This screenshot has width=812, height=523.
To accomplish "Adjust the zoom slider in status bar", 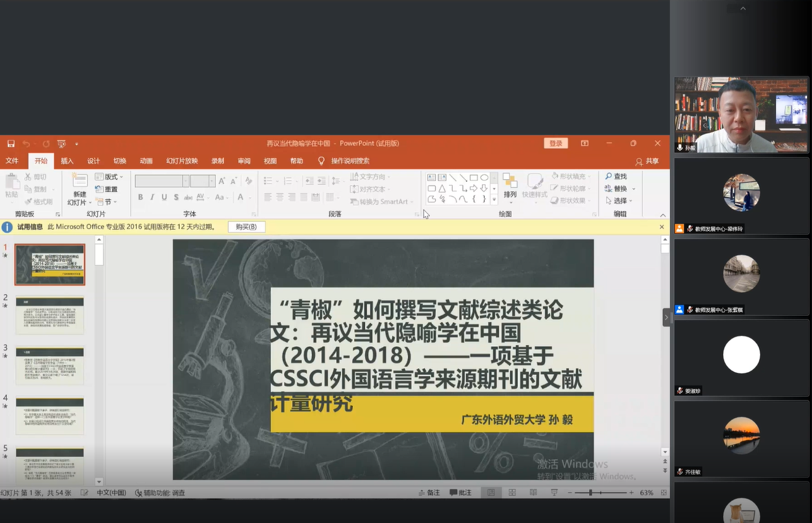I will point(591,493).
